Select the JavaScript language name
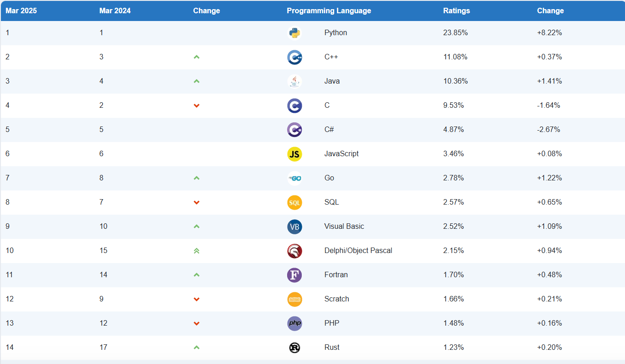 point(342,154)
